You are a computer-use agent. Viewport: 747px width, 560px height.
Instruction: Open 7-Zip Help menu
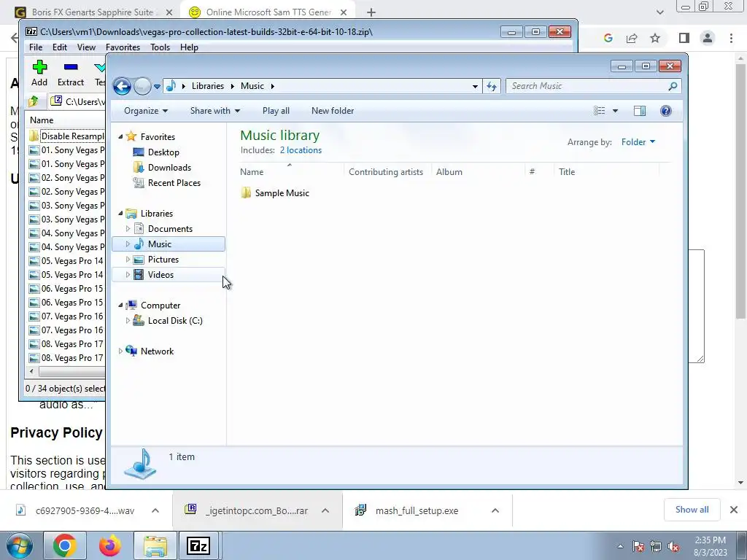click(189, 47)
